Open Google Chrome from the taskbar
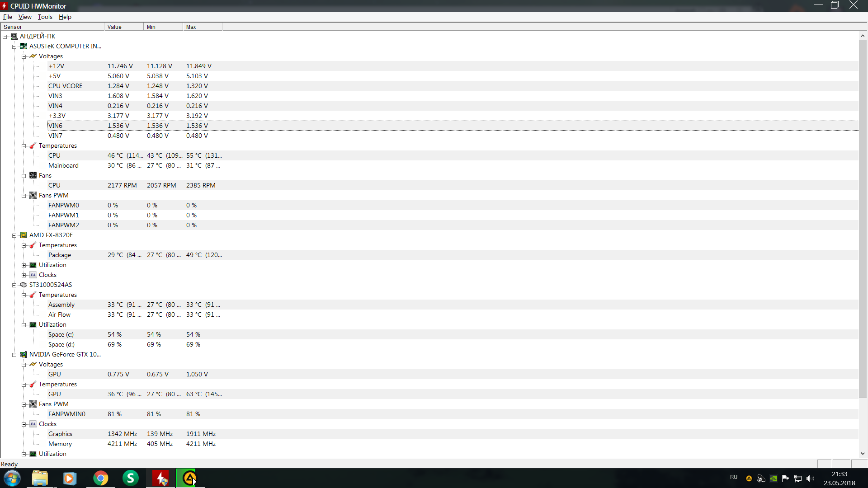The image size is (868, 488). [x=101, y=478]
